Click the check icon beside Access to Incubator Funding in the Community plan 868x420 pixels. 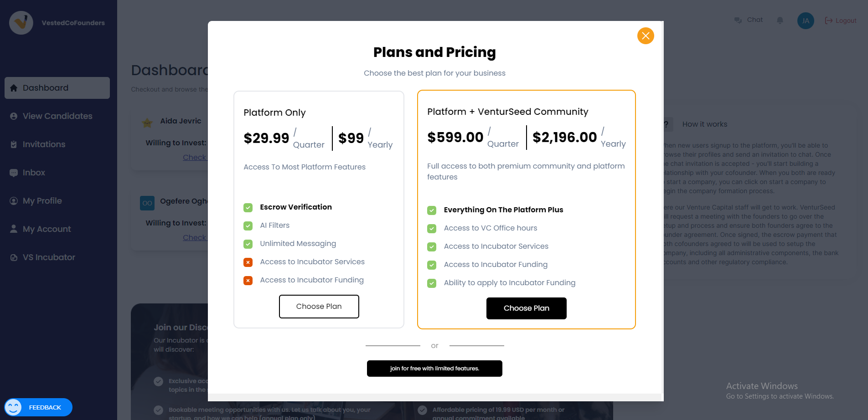point(432,265)
